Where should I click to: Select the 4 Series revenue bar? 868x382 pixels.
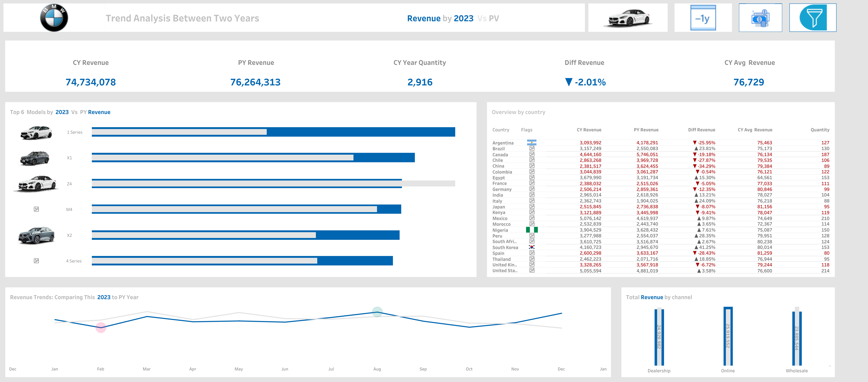click(x=242, y=261)
